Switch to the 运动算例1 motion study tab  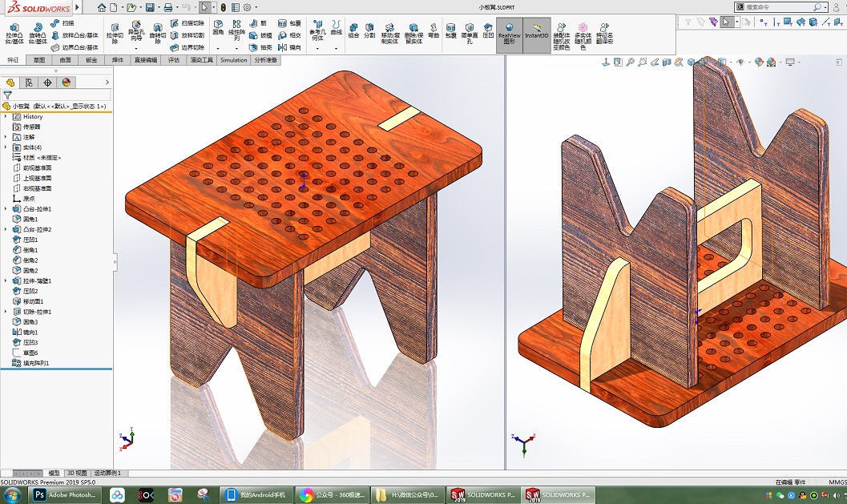pos(107,474)
